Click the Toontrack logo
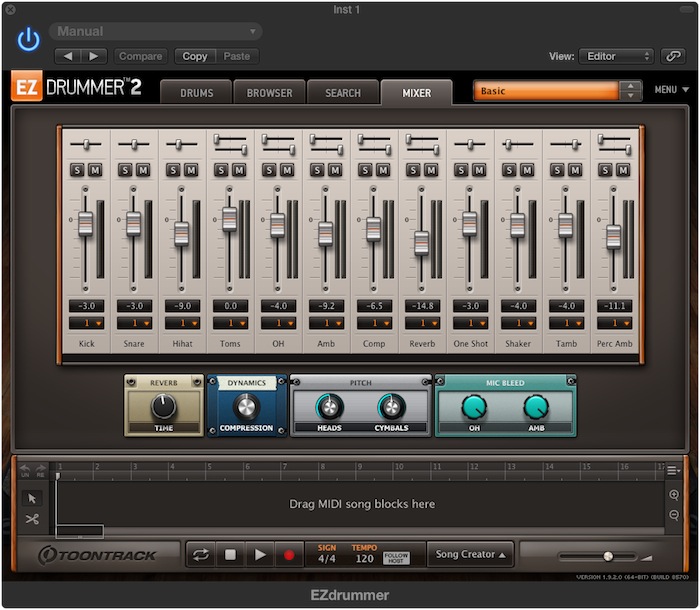 coord(97,555)
